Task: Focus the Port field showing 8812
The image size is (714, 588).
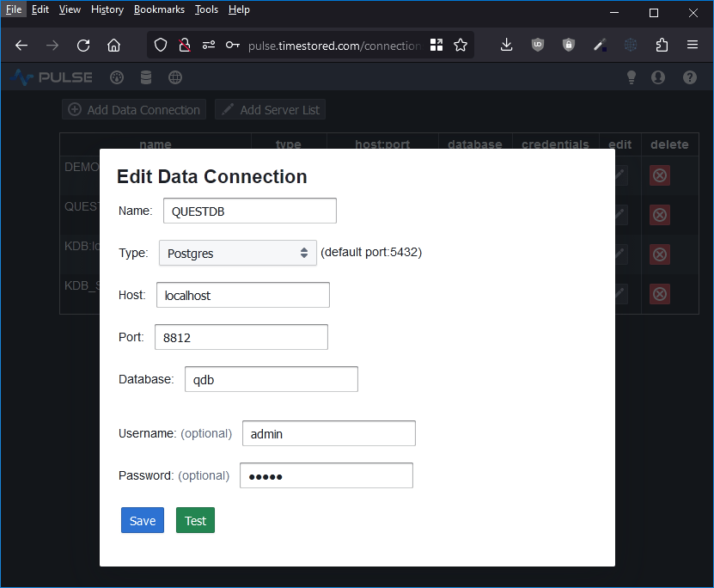Action: coord(241,337)
